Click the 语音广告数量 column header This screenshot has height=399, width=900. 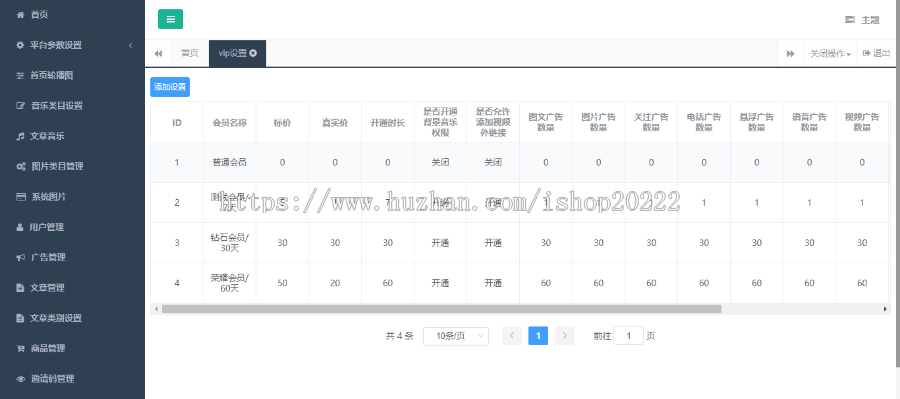[x=809, y=123]
